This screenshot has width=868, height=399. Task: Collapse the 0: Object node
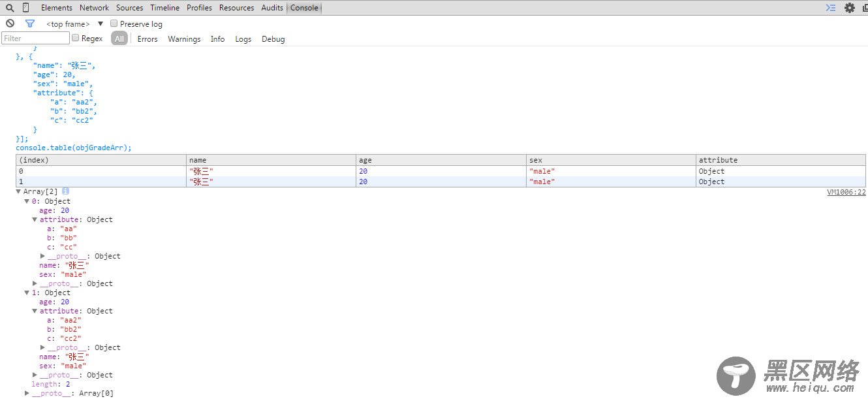pyautogui.click(x=27, y=201)
